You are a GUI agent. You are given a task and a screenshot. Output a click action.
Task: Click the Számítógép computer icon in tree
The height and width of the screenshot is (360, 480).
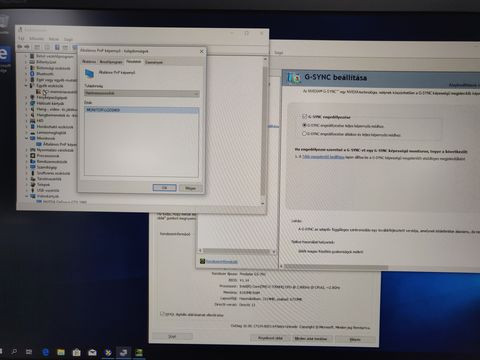pos(33,167)
